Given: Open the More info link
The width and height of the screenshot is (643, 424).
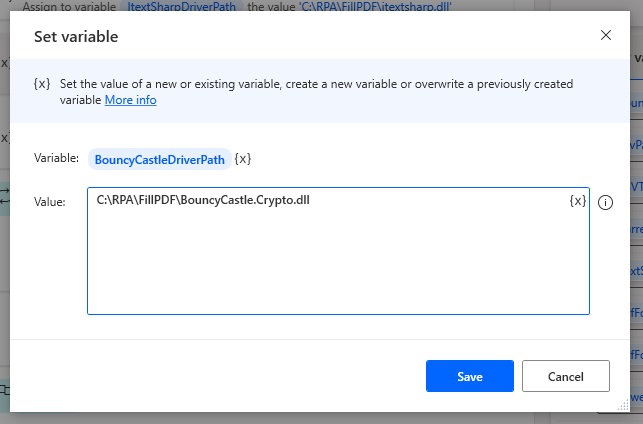Looking at the screenshot, I should tap(130, 100).
